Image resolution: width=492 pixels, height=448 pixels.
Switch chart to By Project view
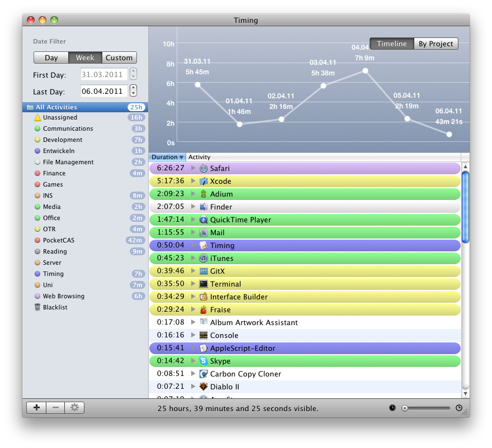coord(436,44)
